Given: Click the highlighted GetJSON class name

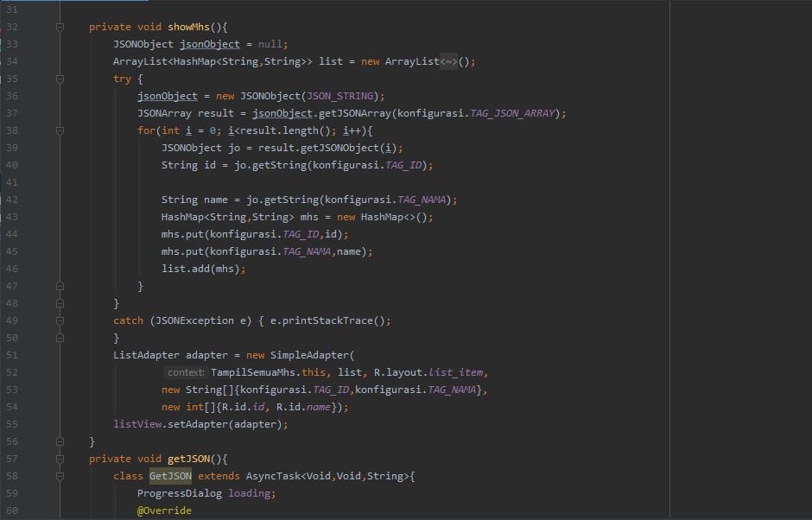Looking at the screenshot, I should 170,476.
